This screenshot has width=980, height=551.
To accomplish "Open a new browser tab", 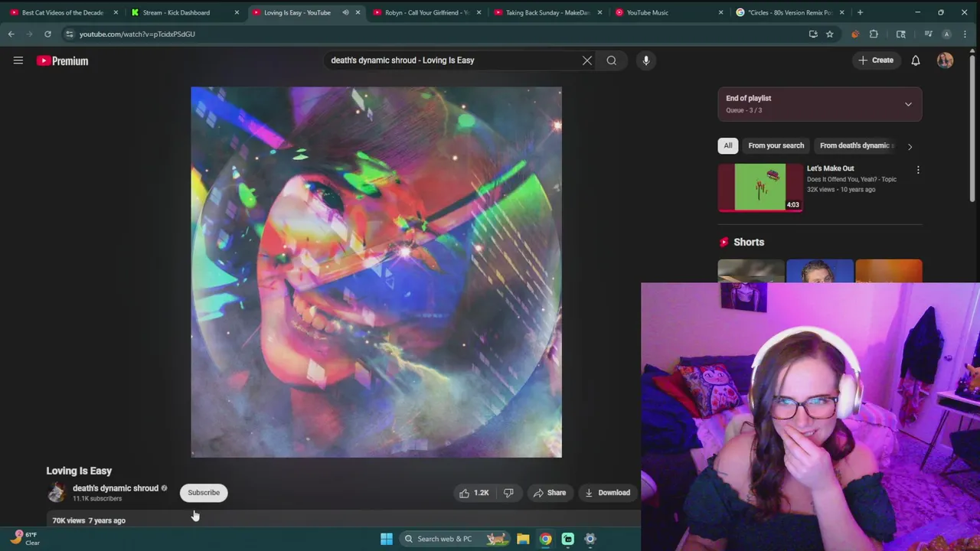I will (x=860, y=12).
